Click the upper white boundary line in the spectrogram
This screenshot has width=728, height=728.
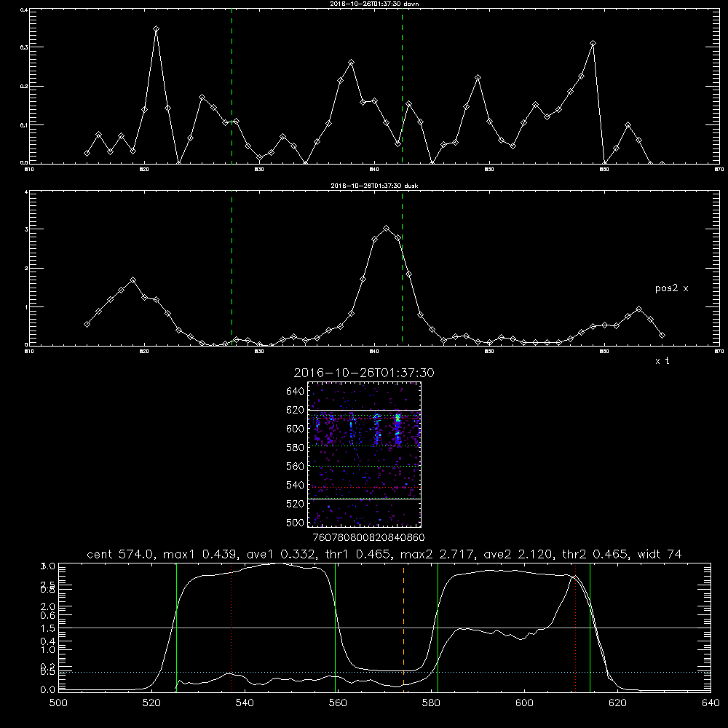click(364, 410)
